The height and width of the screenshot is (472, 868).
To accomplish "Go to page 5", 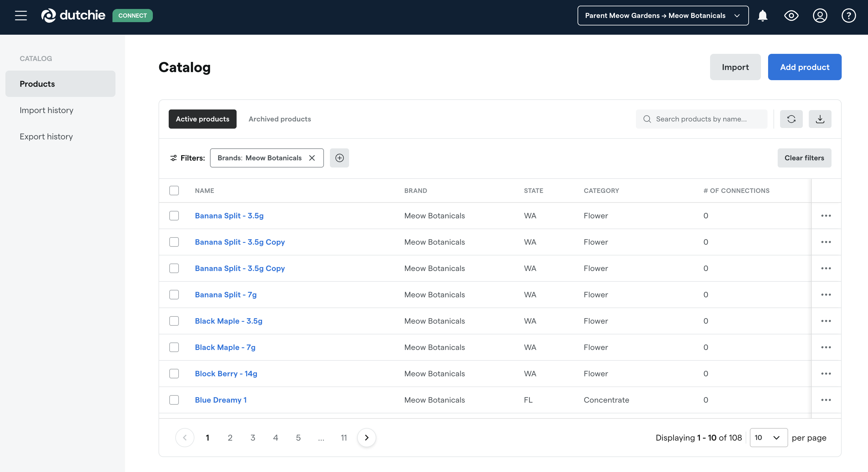I will (298, 438).
